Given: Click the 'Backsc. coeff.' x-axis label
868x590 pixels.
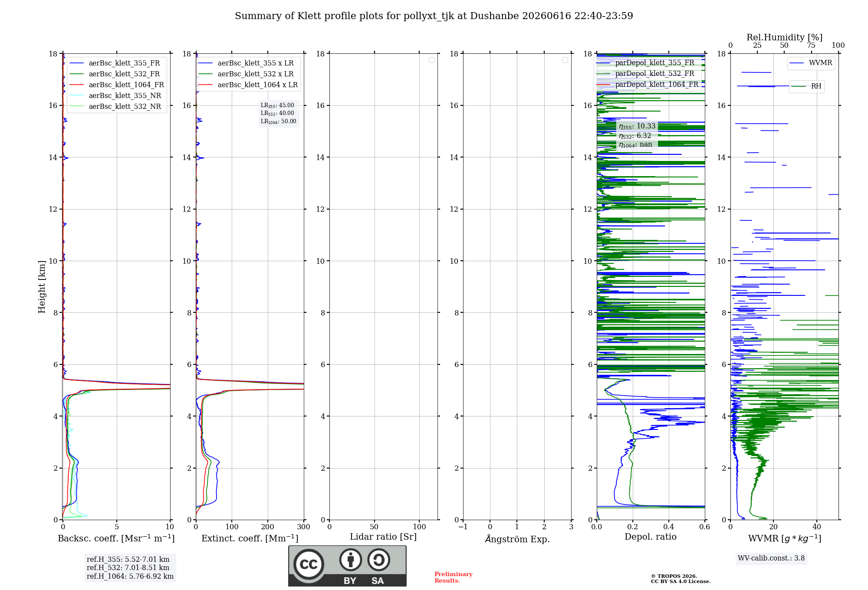Looking at the screenshot, I should pos(116,538).
